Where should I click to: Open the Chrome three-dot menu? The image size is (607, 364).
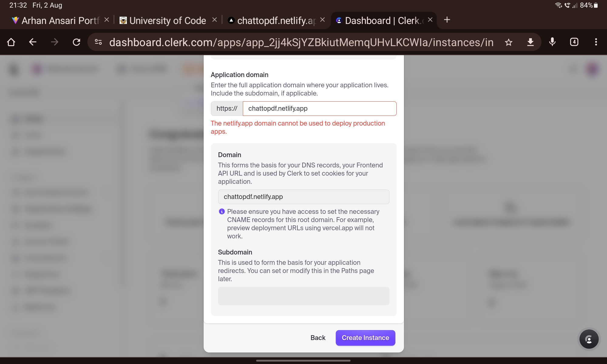click(x=596, y=42)
